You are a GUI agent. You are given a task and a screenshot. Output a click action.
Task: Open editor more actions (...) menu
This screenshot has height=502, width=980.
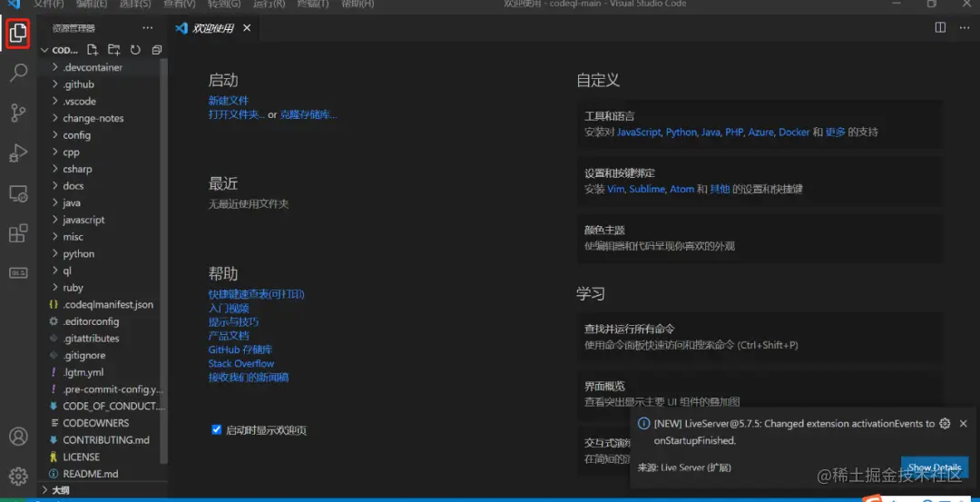pyautogui.click(x=963, y=27)
